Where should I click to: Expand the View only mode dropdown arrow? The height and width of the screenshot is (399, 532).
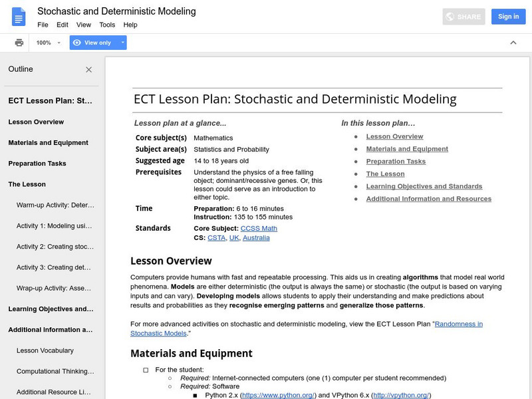point(122,43)
